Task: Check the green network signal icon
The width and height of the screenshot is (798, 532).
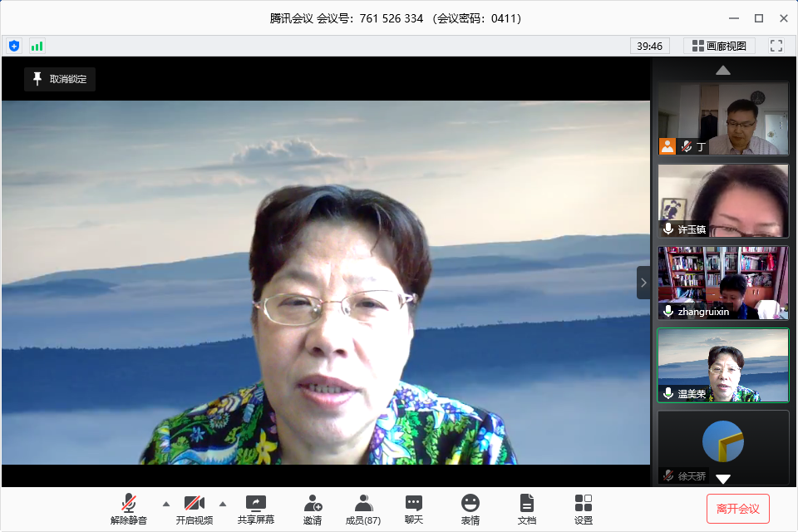Action: (x=37, y=46)
